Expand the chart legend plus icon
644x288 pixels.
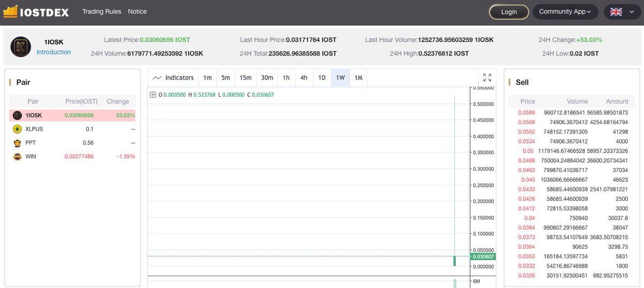point(153,95)
